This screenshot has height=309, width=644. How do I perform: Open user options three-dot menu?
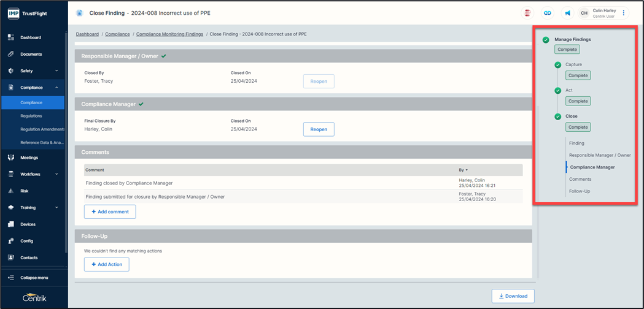point(624,13)
